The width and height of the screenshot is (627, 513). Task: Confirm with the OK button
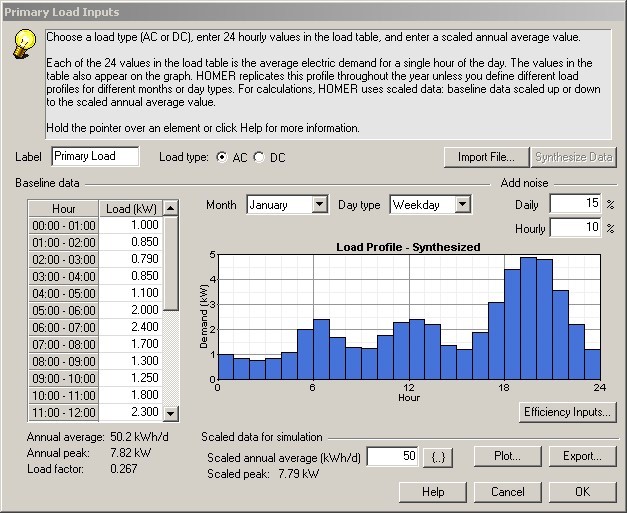[582, 492]
